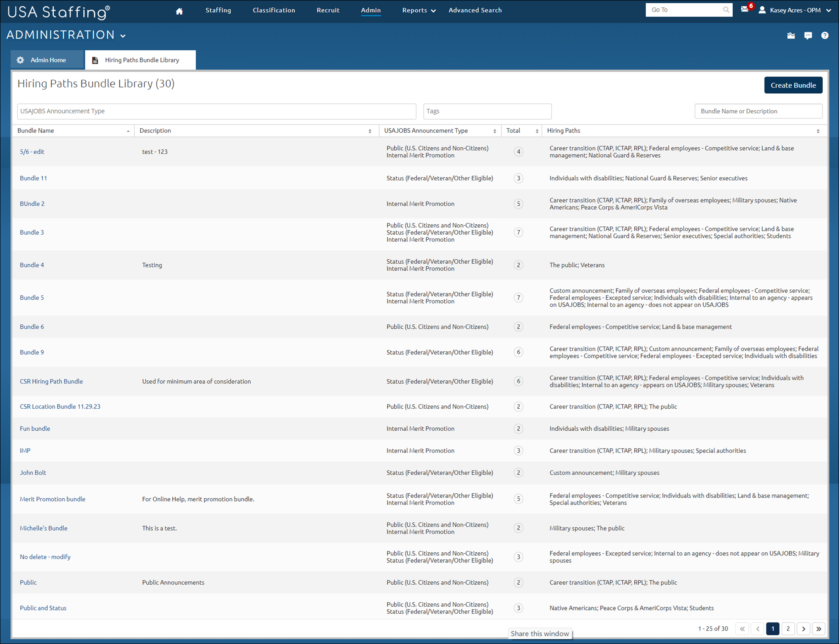Click 'The public; Veterans' hiring paths cell
Screen dimensions: 839x644
pyautogui.click(x=577, y=265)
